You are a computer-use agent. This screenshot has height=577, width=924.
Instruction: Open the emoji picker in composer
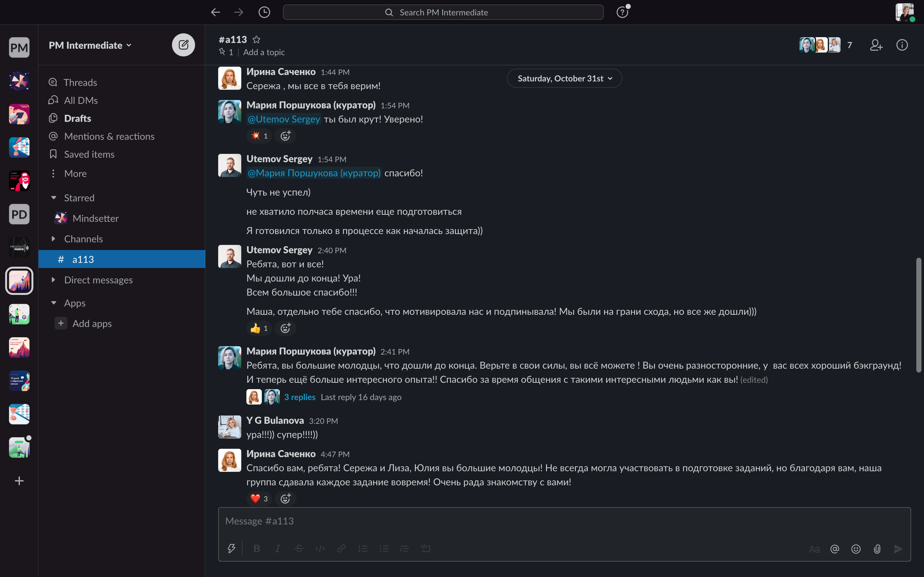pyautogui.click(x=856, y=549)
